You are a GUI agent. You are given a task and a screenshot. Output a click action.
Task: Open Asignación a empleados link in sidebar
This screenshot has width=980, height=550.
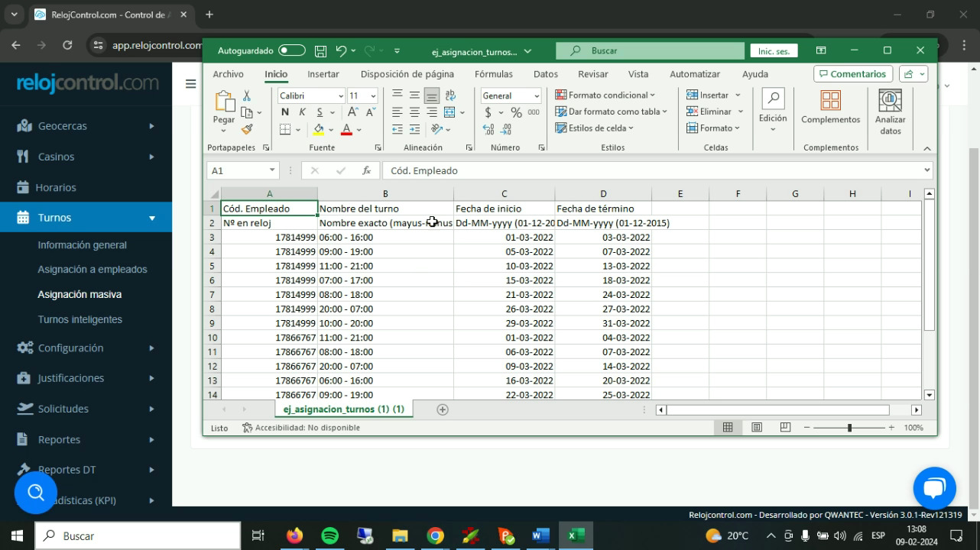tap(92, 269)
